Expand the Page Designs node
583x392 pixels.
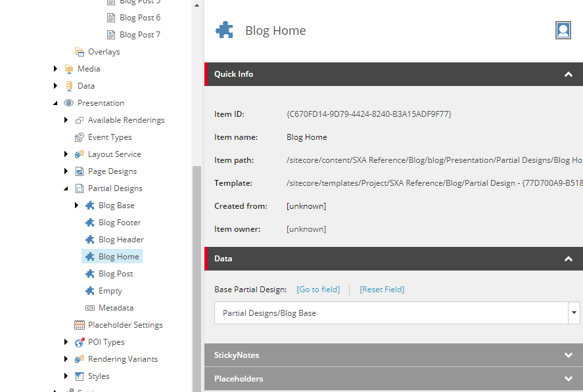tap(66, 171)
